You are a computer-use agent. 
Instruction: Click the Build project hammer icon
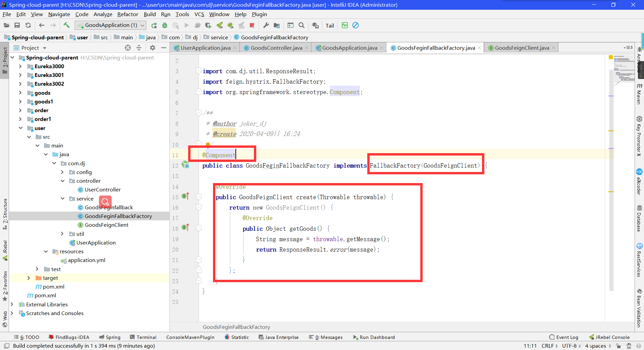66,25
